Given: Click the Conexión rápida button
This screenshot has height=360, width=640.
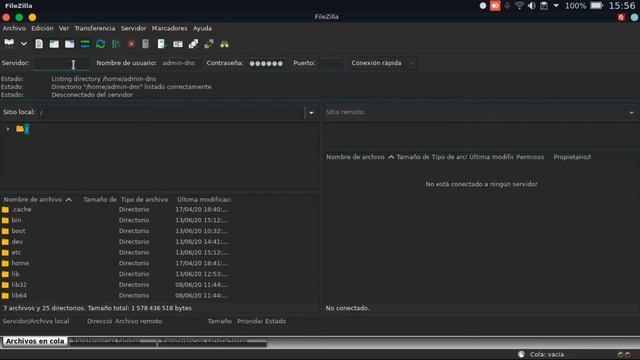Looking at the screenshot, I should tap(376, 63).
